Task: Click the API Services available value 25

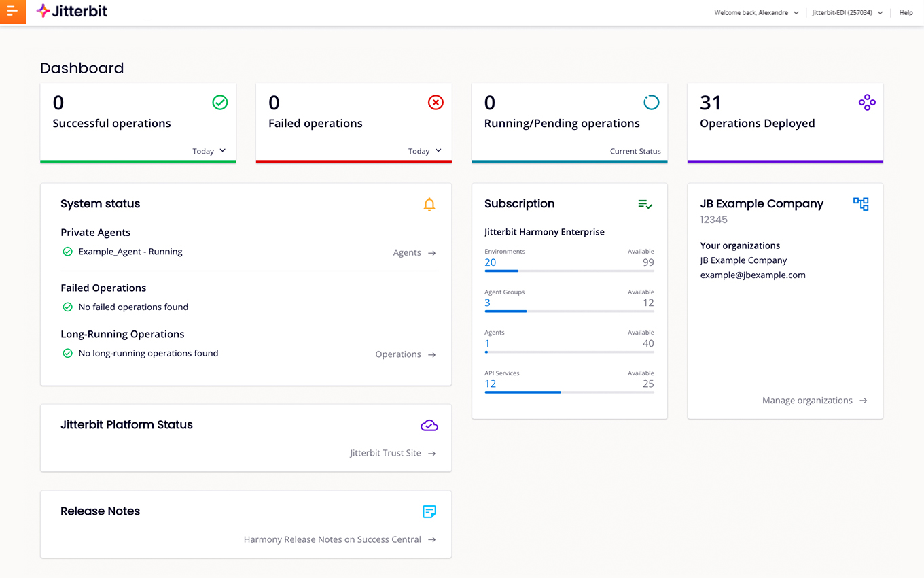Action: click(648, 384)
